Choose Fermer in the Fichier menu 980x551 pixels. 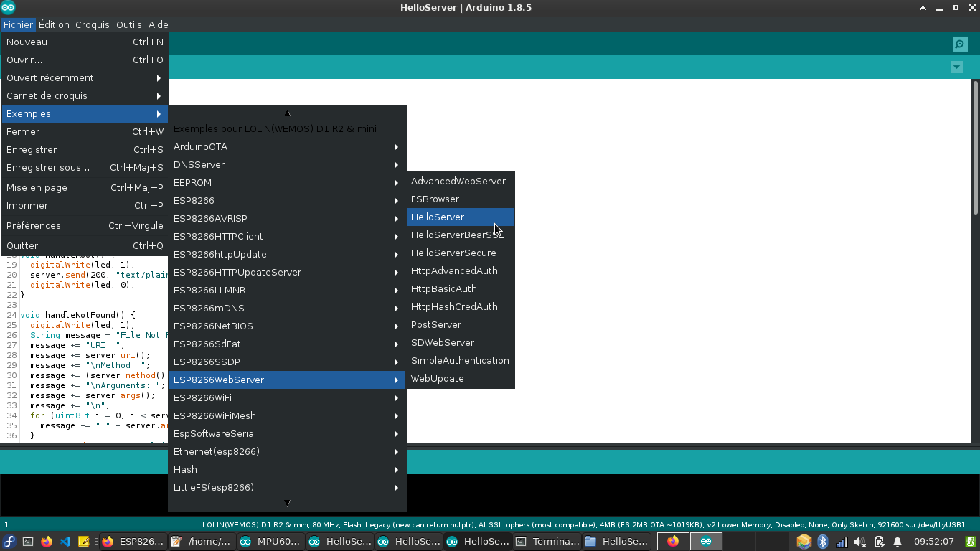(x=85, y=132)
